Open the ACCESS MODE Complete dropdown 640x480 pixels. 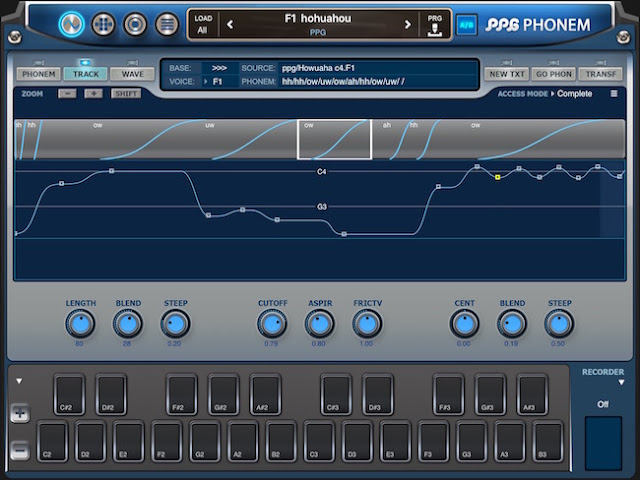572,94
